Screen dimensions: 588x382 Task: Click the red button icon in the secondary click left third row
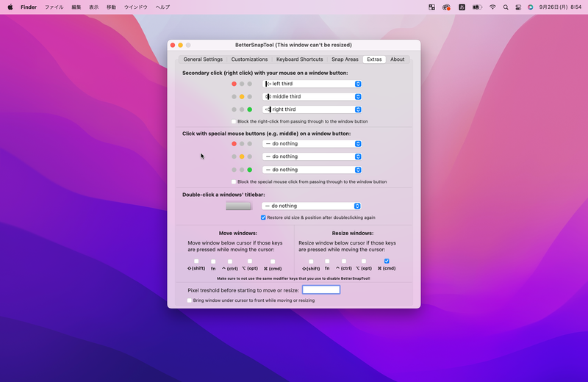[234, 84]
